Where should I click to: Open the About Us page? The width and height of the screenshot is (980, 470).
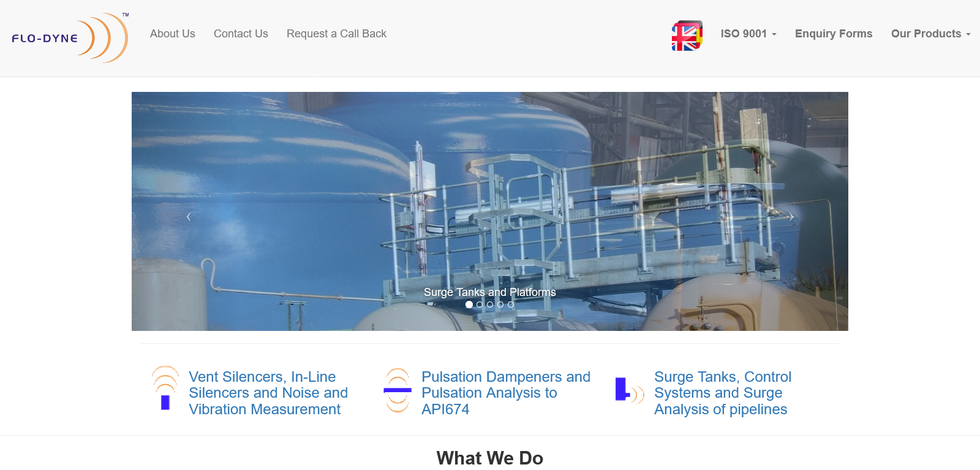(173, 34)
